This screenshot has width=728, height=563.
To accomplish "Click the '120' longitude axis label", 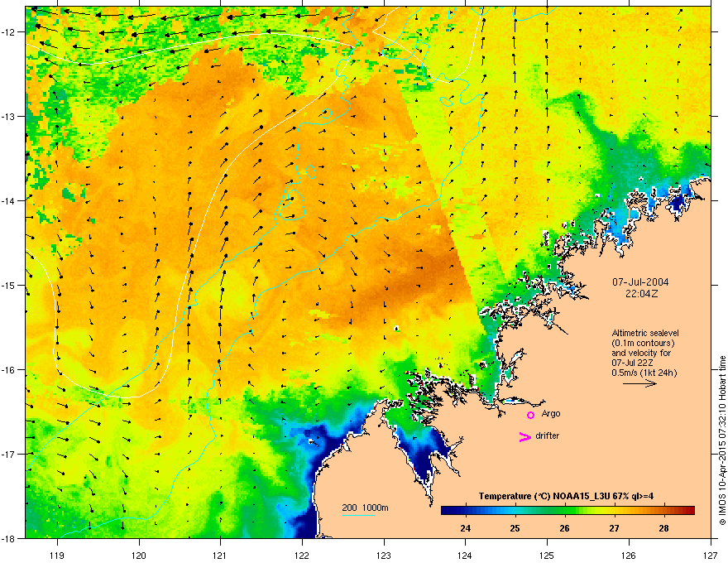I will [139, 555].
